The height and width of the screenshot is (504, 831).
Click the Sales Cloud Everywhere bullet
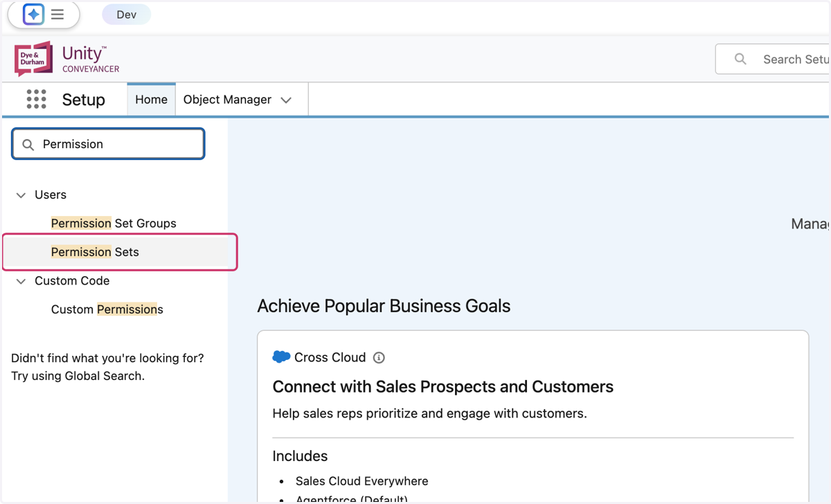[x=361, y=481]
